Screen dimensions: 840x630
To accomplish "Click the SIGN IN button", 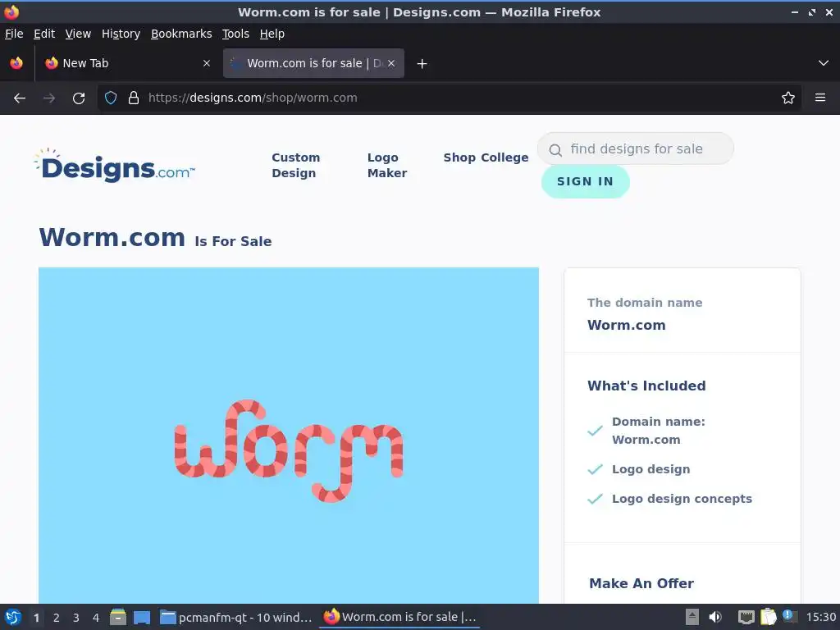I will [x=585, y=181].
